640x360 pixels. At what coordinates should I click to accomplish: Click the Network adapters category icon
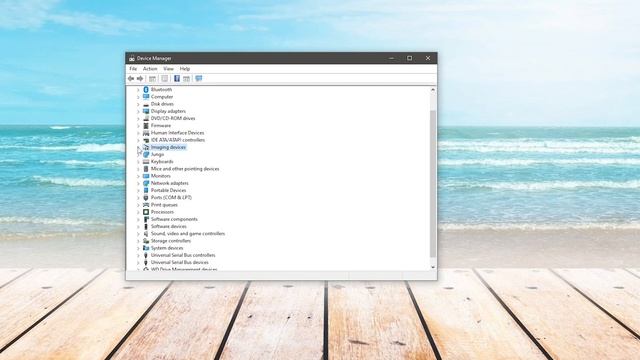[146, 183]
